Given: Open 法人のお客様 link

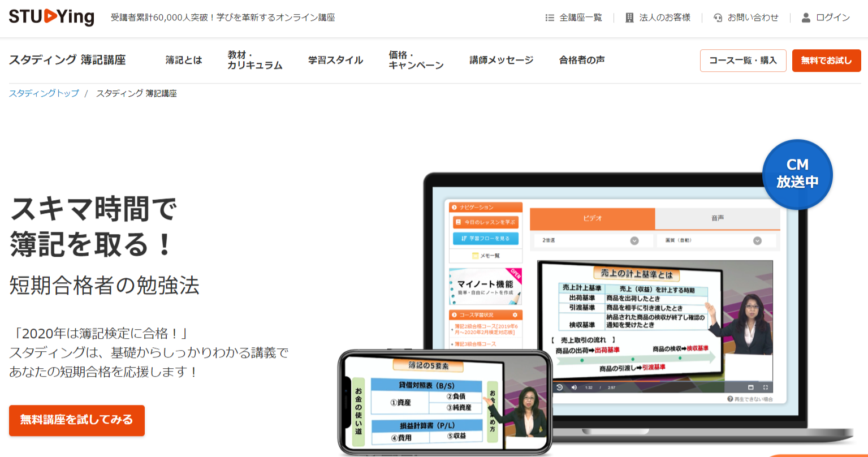Looking at the screenshot, I should 665,18.
